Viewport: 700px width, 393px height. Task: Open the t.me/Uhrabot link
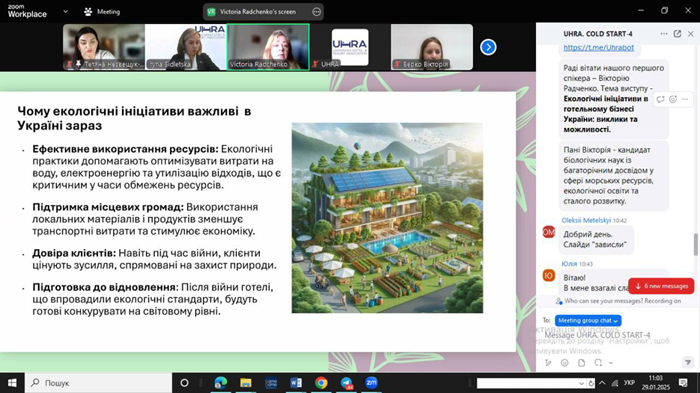pyautogui.click(x=598, y=47)
